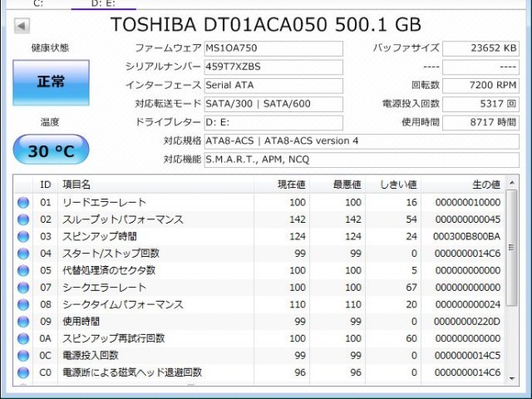
Task: Click the status orb for 電源断による磁気ヘッド退避回数
Action: (x=23, y=372)
